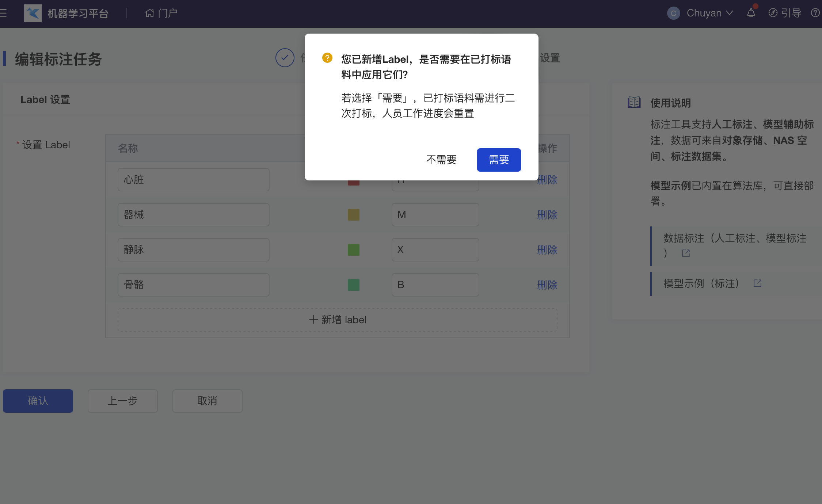This screenshot has width=822, height=504.
Task: Click completed step checkmark circle icon
Action: click(x=285, y=58)
